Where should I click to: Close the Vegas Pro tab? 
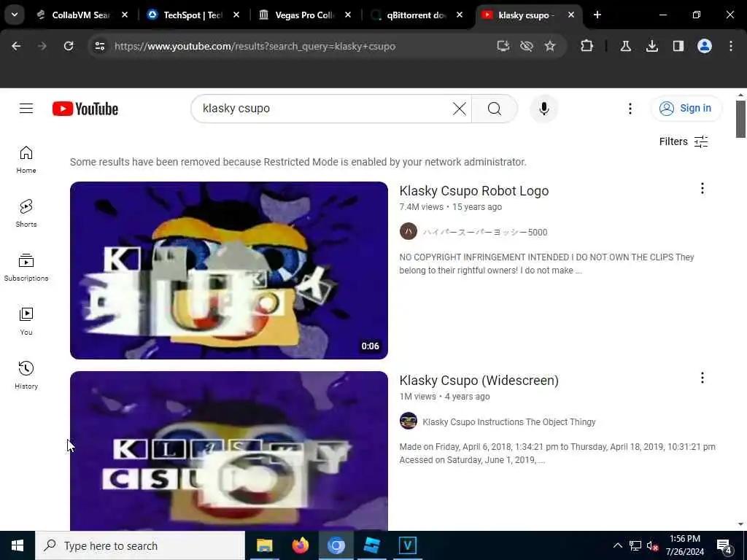pyautogui.click(x=348, y=15)
